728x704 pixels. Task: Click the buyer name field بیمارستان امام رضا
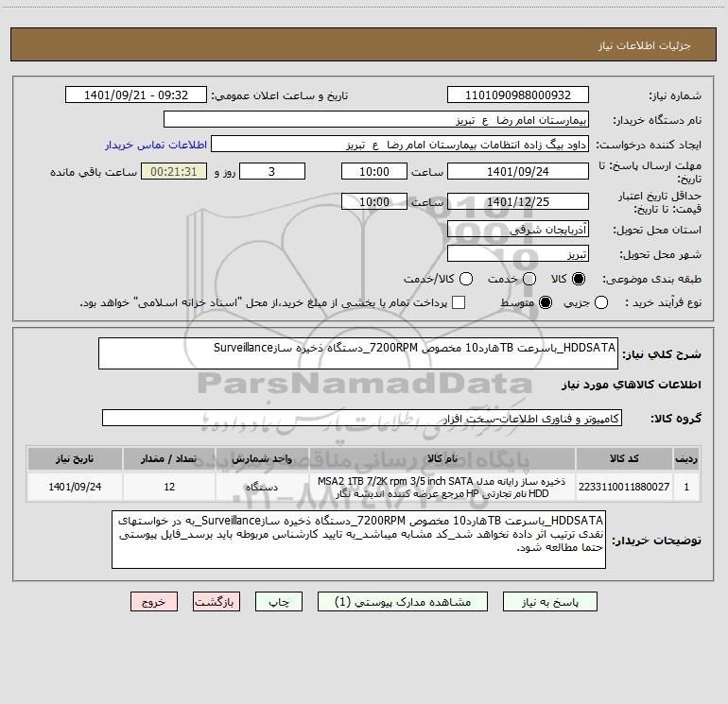376,119
